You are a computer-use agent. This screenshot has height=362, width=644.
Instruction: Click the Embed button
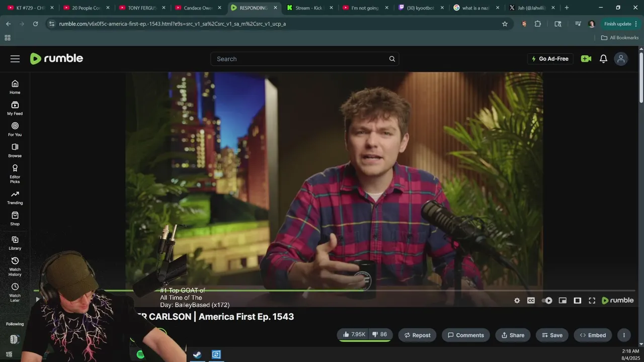point(593,335)
